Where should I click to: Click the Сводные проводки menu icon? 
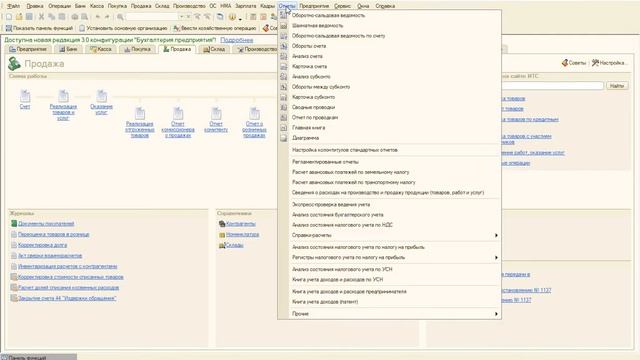pyautogui.click(x=284, y=107)
